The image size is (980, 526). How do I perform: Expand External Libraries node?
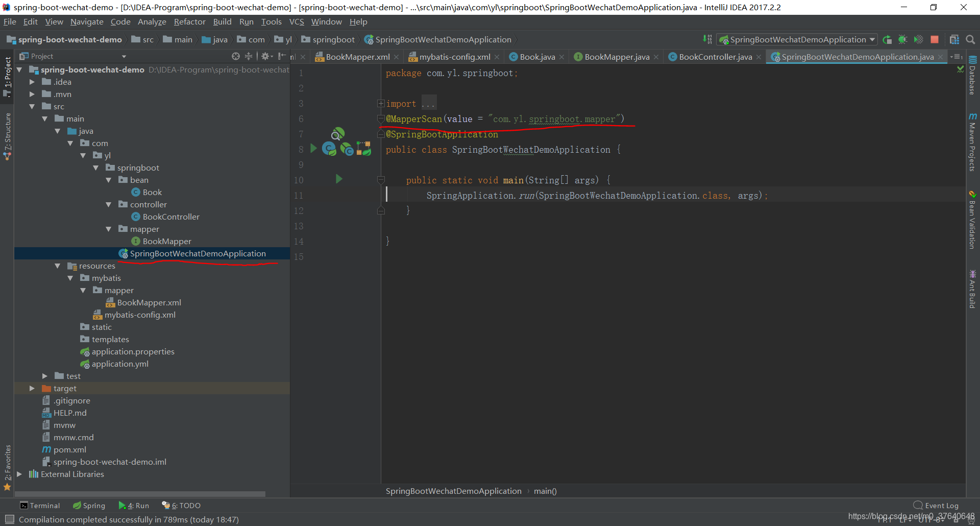pos(19,474)
